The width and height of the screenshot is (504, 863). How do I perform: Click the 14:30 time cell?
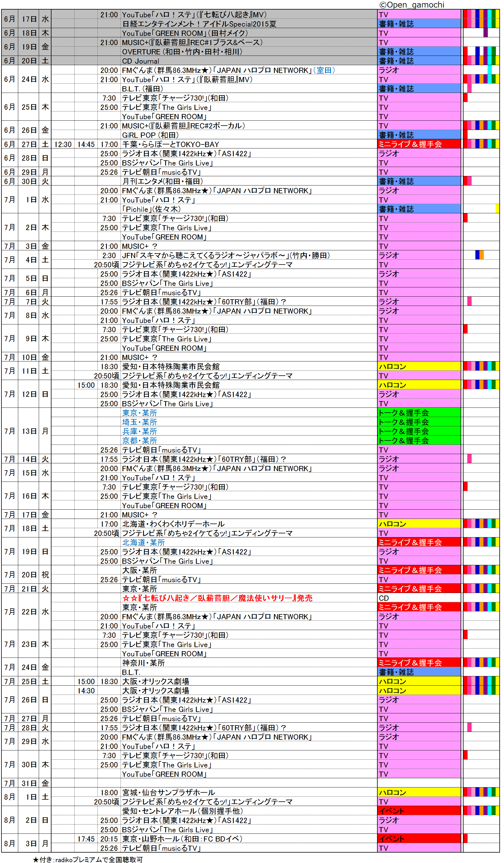point(86,691)
